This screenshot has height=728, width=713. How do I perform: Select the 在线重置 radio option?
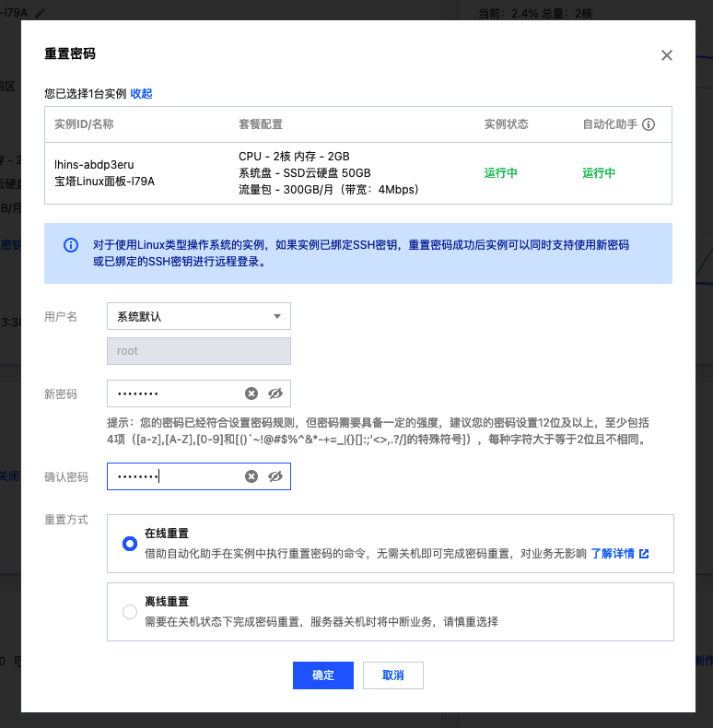[130, 543]
